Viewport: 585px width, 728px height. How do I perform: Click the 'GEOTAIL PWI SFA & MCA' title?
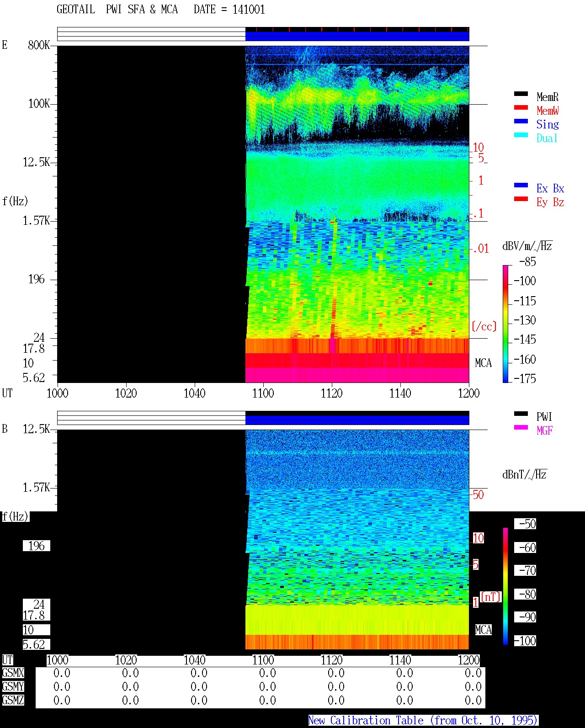click(117, 10)
